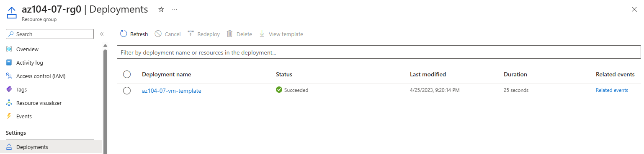
Task: Click the Resource visualizer sidebar icon
Action: [9, 103]
